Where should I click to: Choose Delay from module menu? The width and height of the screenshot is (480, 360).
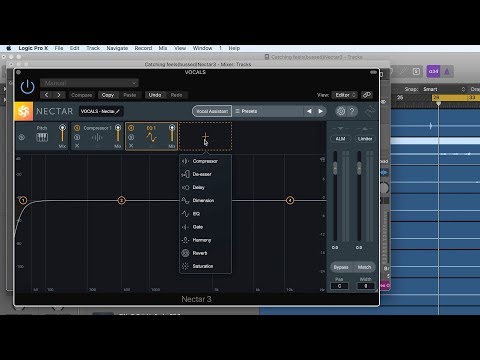coord(205,187)
